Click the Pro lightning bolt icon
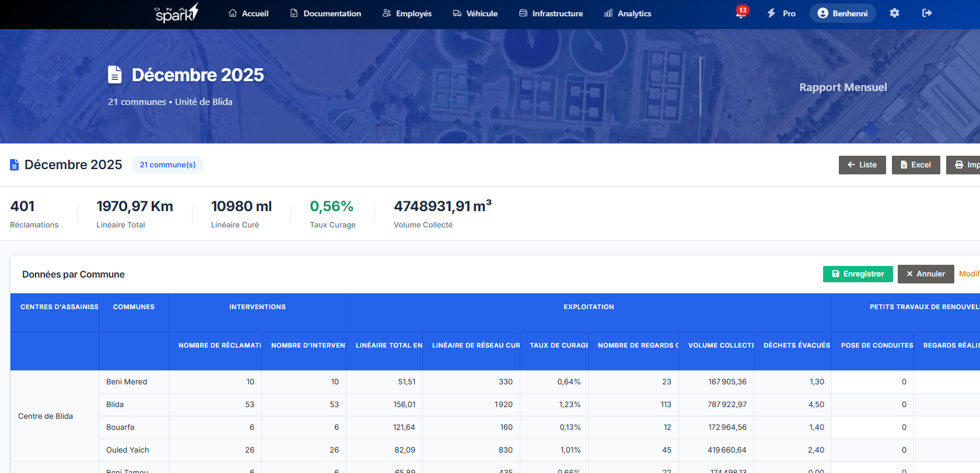 click(772, 13)
